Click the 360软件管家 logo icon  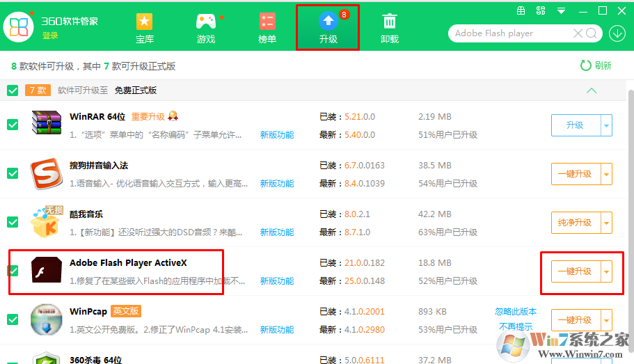click(18, 27)
